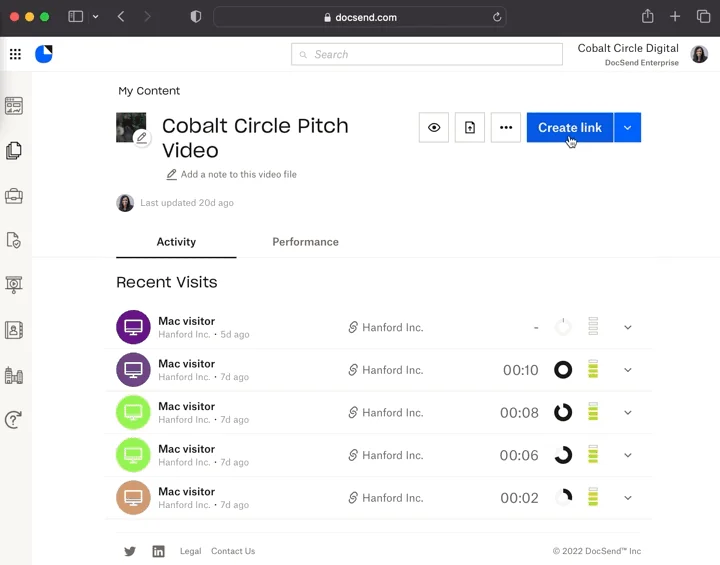Screen dimensions: 720x565
Task: Click the Safari privacy shield icon
Action: pyautogui.click(x=196, y=17)
